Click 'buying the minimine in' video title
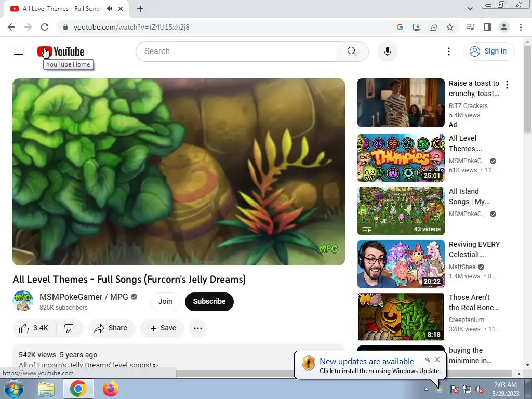Screen dimensions: 532x399 tap(470, 355)
